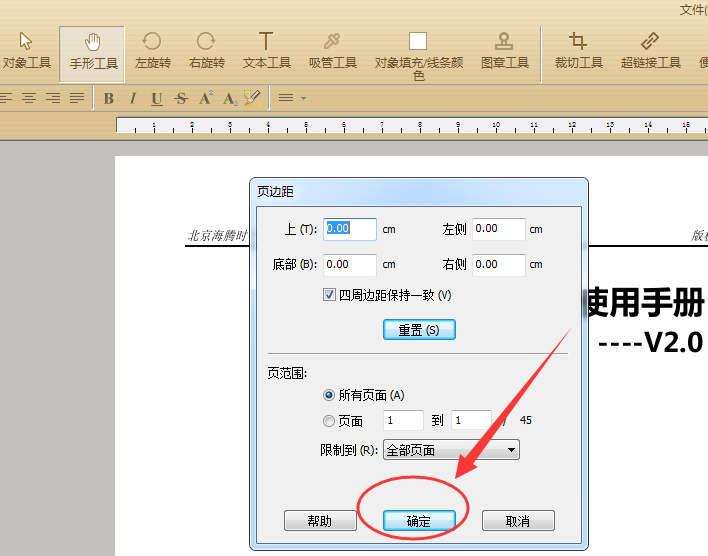Open the 限制到 全部页面 dropdown

451,450
